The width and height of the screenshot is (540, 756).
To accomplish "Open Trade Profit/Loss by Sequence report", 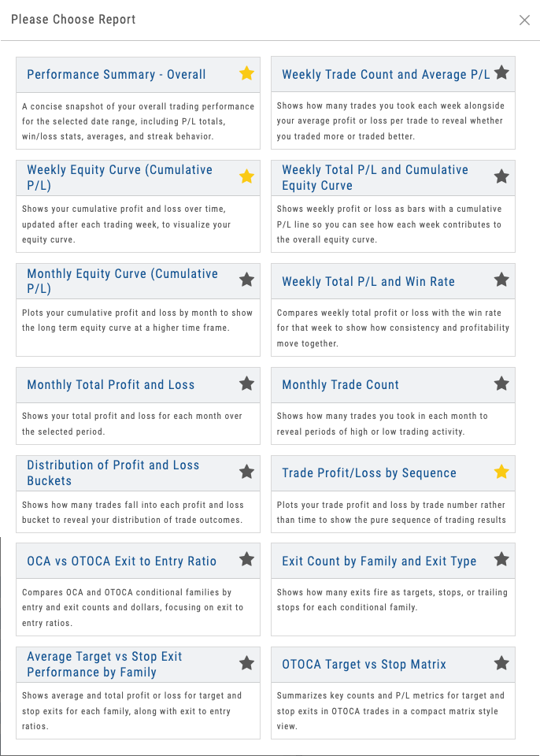I will [x=368, y=473].
